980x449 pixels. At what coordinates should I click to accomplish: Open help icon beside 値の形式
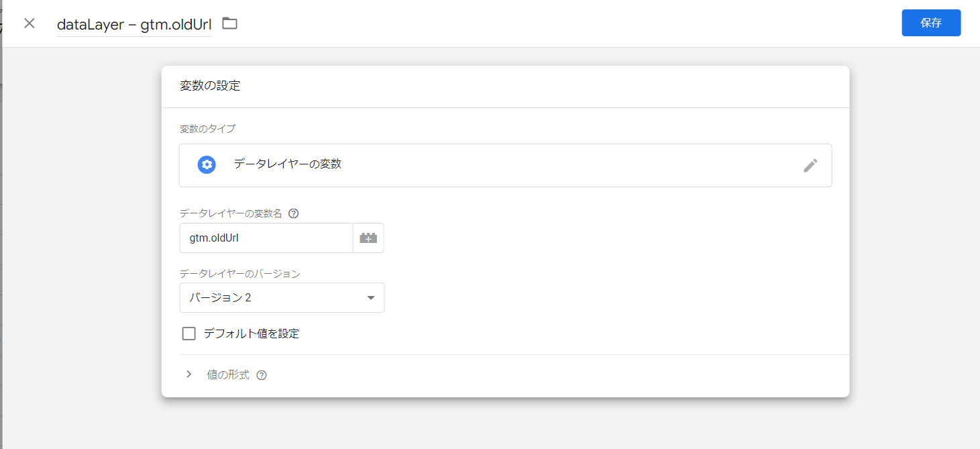pos(262,375)
